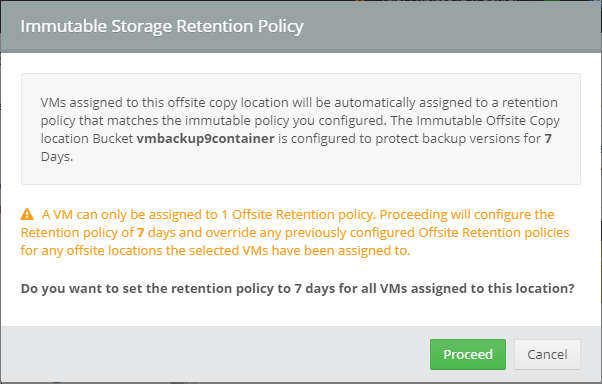Click the phrase 'Immutable Offsite Copy' in info box
This screenshot has height=384, width=602.
(488, 121)
